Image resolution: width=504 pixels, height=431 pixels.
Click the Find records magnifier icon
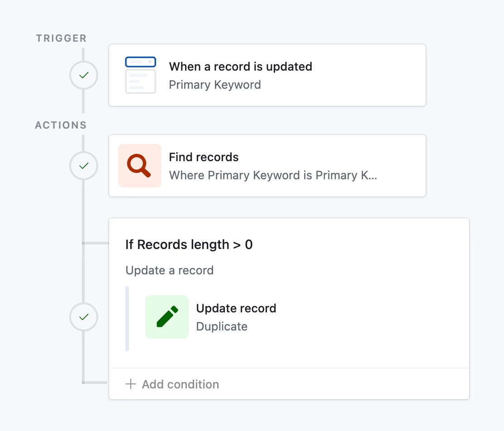pos(140,166)
